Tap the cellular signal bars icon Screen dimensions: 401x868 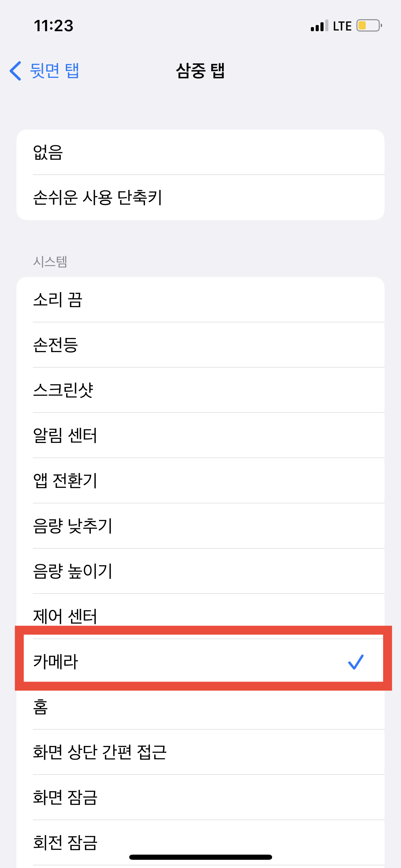point(319,26)
